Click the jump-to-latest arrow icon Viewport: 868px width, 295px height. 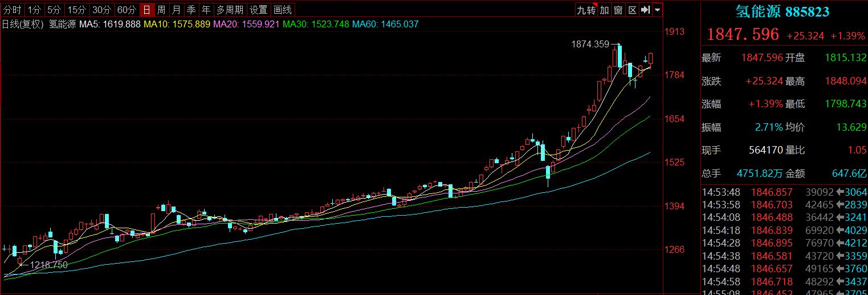point(646,10)
